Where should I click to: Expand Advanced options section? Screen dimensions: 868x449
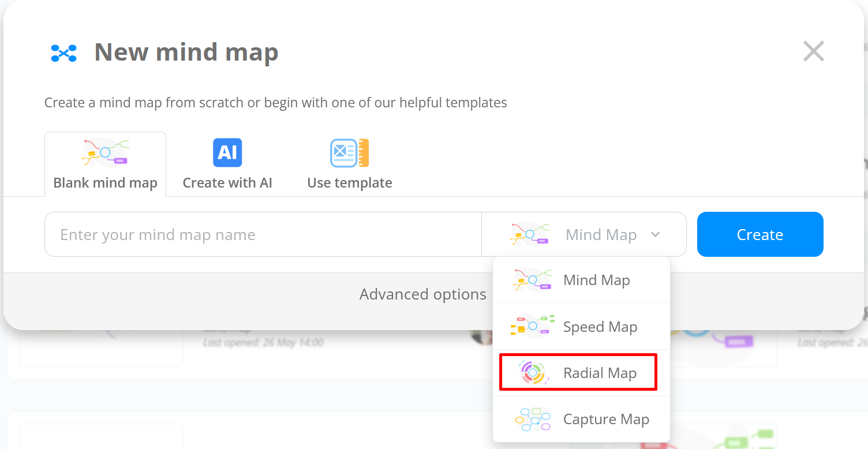422,294
